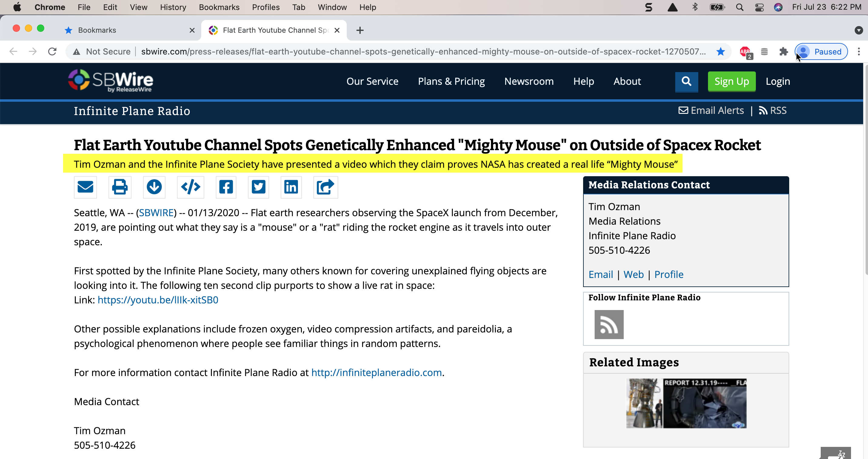
Task: Open Plans & Pricing nav link
Action: [x=451, y=81]
